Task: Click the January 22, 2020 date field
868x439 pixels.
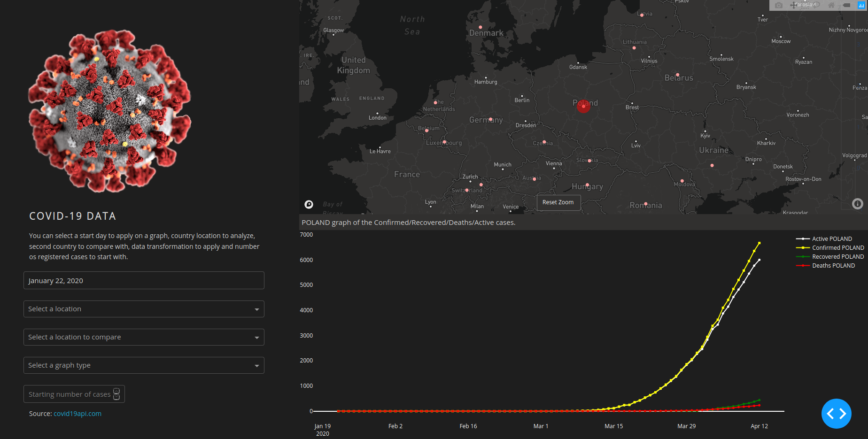Action: tap(144, 280)
